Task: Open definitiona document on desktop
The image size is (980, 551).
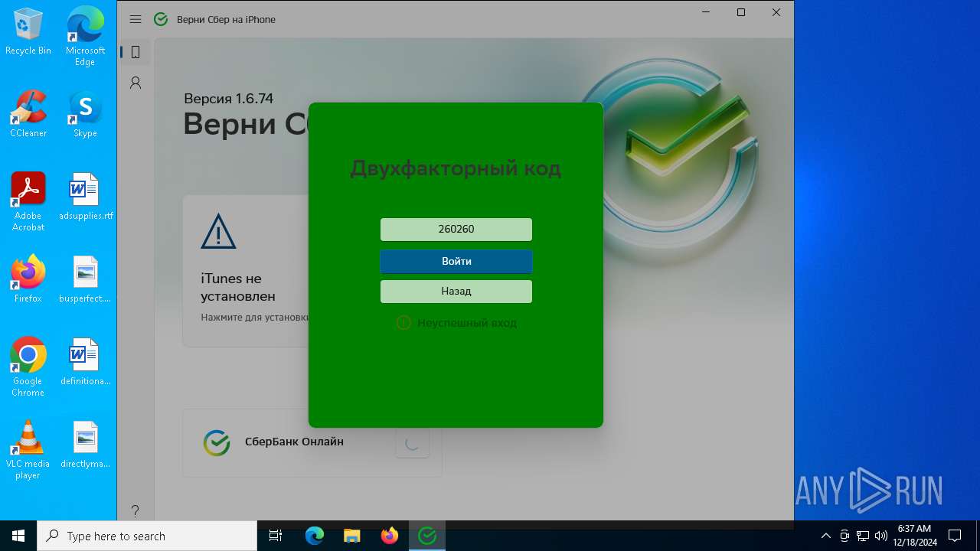Action: coord(85,362)
